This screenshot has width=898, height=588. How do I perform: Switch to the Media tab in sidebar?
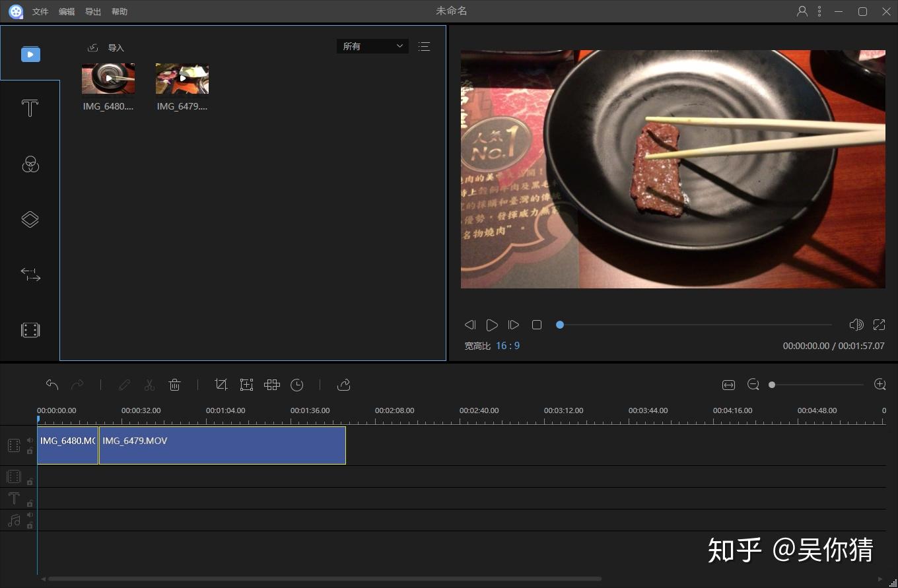coord(30,53)
